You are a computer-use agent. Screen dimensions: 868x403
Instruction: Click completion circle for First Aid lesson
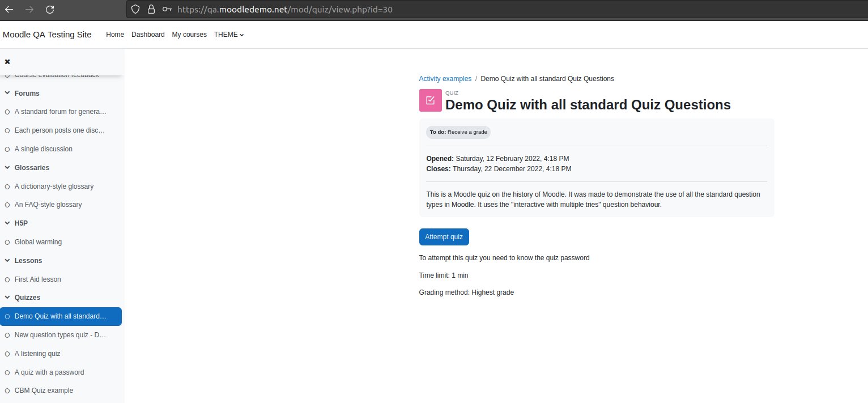point(7,279)
